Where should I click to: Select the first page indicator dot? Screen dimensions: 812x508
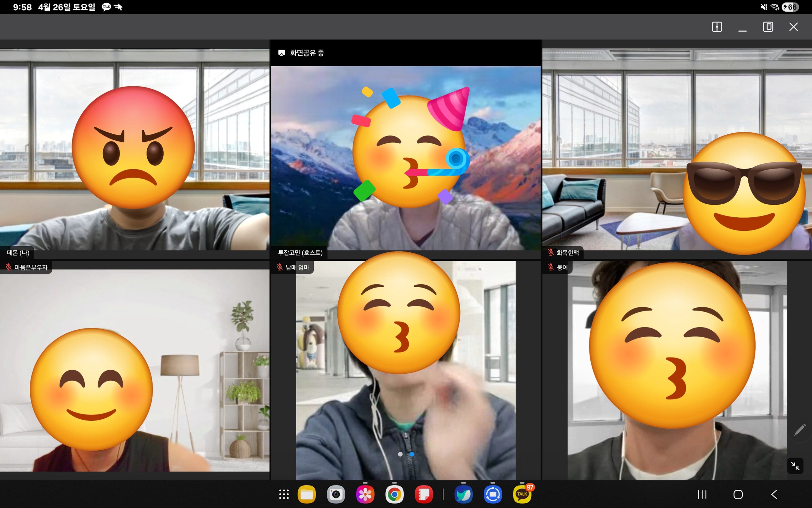[400, 454]
